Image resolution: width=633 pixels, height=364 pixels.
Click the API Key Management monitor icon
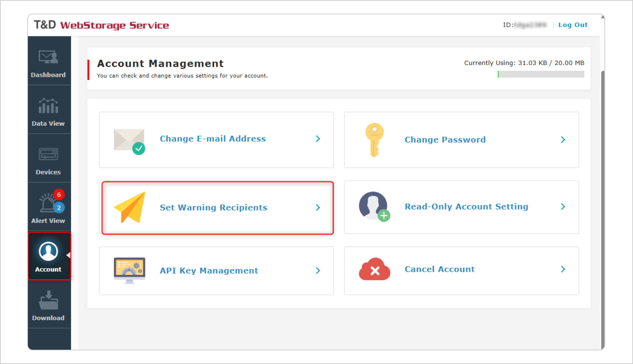pyautogui.click(x=129, y=270)
